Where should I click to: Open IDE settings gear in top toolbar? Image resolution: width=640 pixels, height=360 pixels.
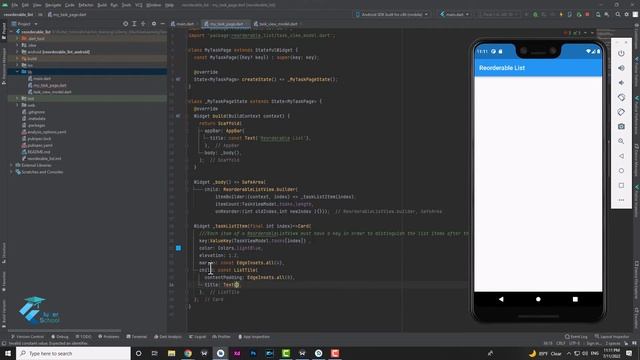point(627,14)
